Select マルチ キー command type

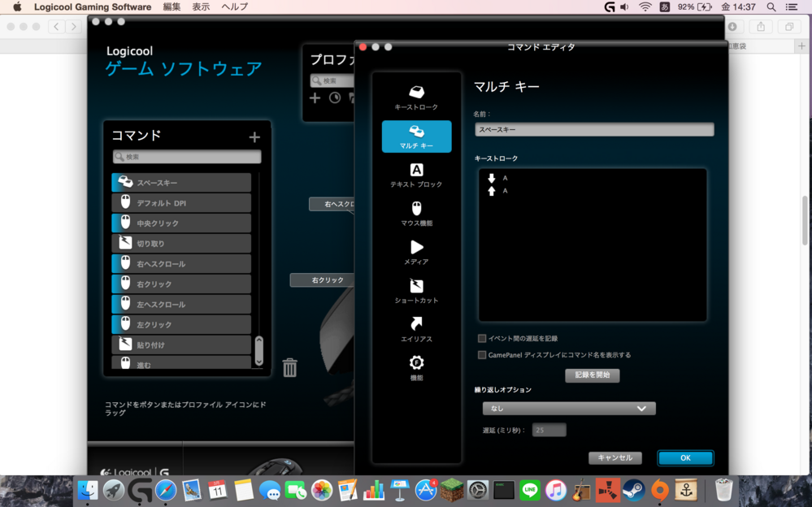pyautogui.click(x=416, y=136)
